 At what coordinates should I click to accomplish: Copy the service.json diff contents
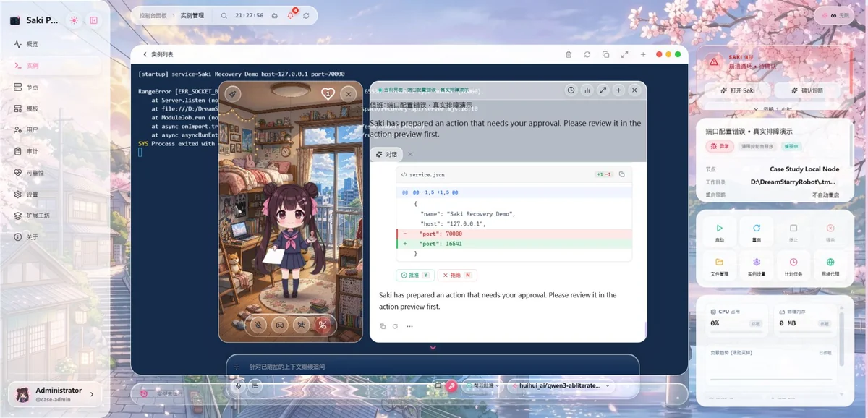[x=621, y=174]
